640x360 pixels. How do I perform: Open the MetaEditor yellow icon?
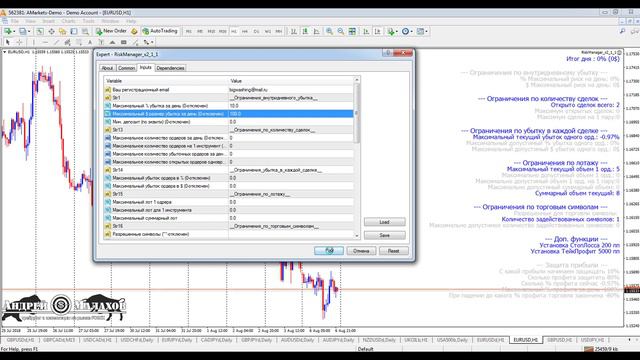[134, 31]
